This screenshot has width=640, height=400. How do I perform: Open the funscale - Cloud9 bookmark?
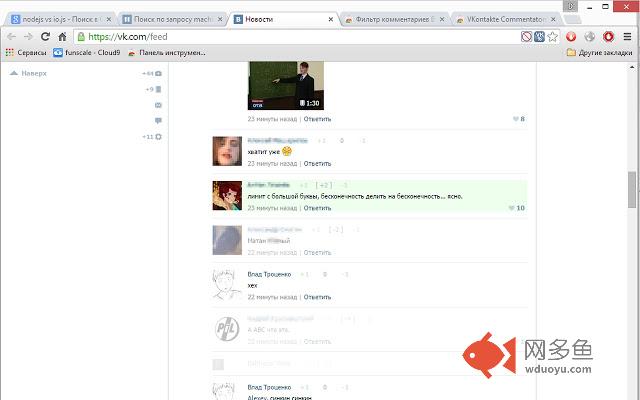87,53
